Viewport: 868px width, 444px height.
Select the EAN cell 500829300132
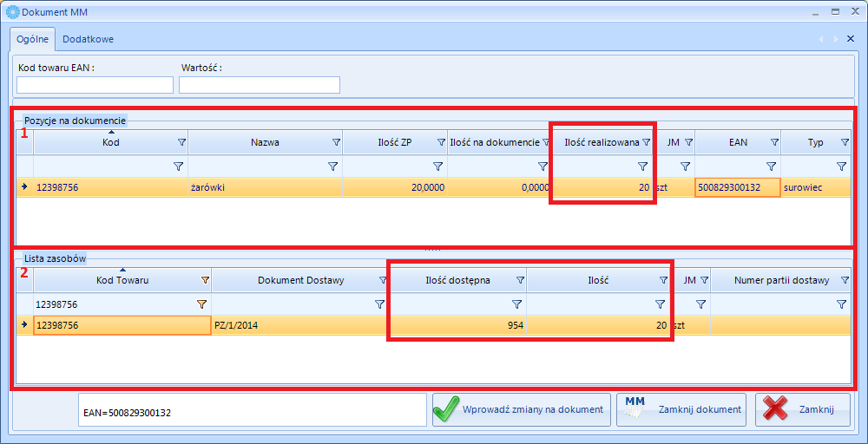(737, 188)
